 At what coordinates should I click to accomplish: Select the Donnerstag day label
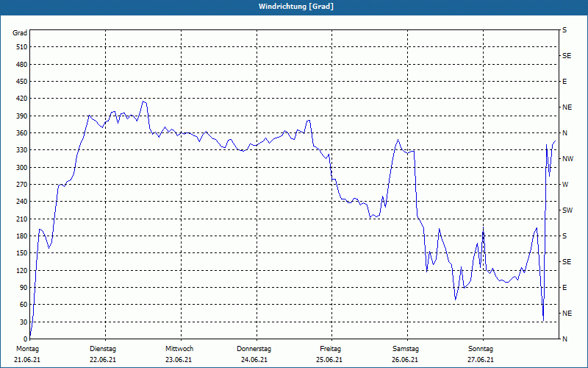pyautogui.click(x=254, y=349)
